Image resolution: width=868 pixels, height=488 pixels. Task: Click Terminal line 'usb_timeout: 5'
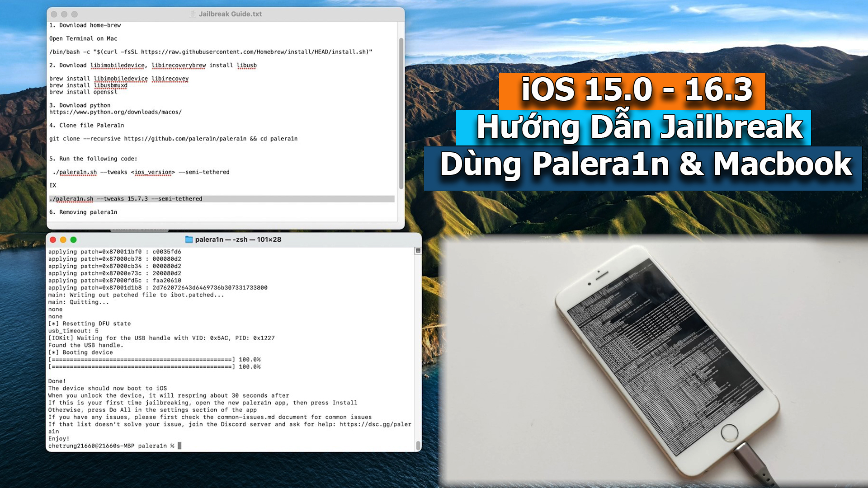coord(73,331)
